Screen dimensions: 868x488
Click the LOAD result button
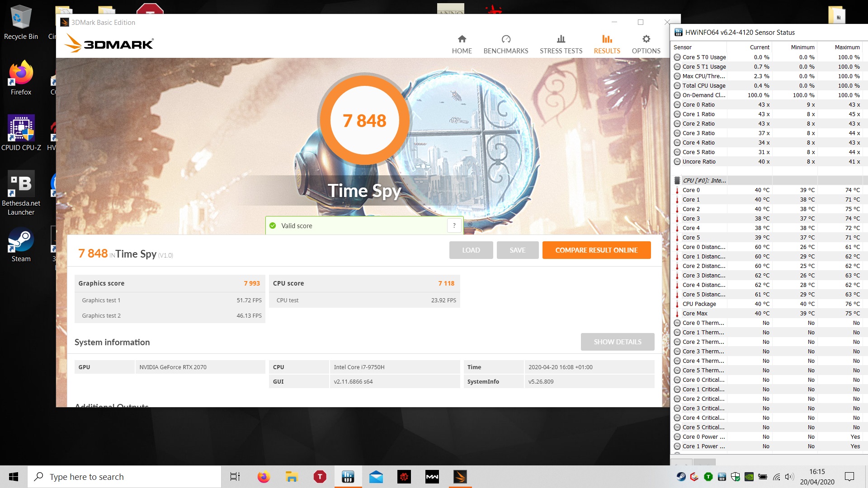[471, 250]
